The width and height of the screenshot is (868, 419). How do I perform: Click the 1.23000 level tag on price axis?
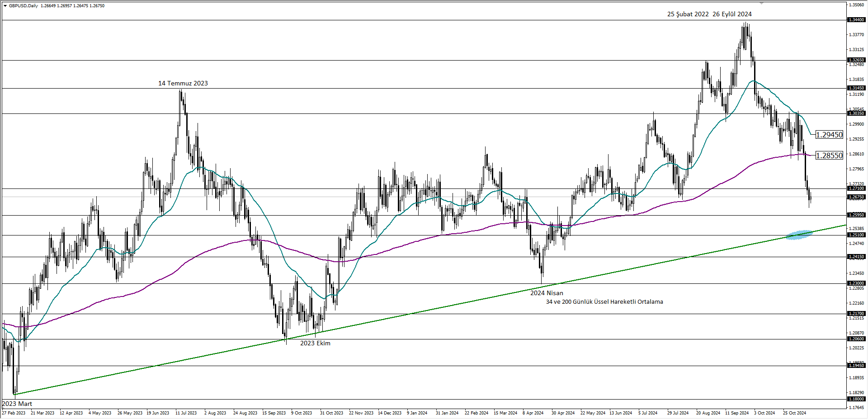tap(856, 283)
